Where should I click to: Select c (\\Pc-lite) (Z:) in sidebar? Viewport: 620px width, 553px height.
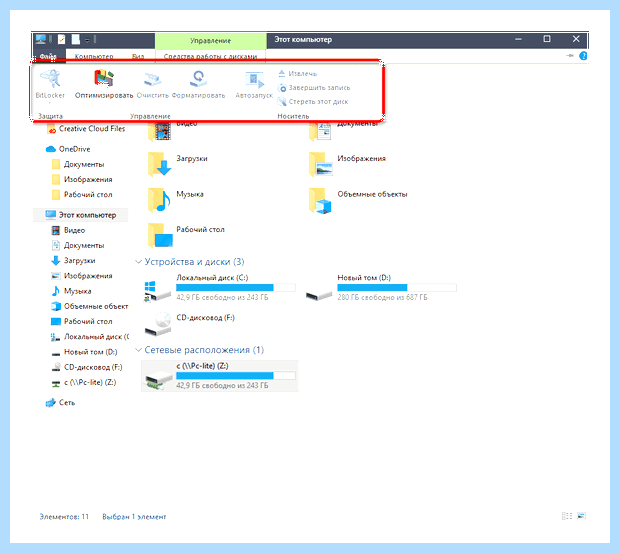84,382
